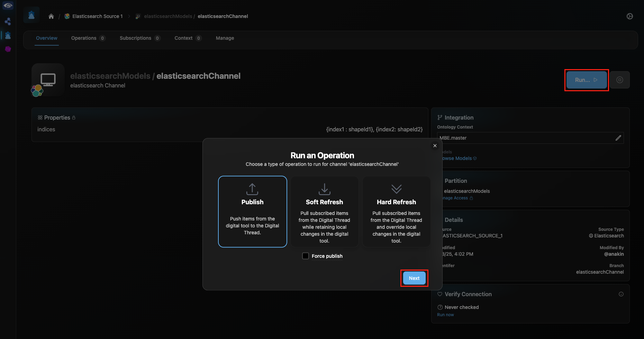Click the purple hexagon sidebar icon
Screen dimensions: 644x339
tap(8, 49)
